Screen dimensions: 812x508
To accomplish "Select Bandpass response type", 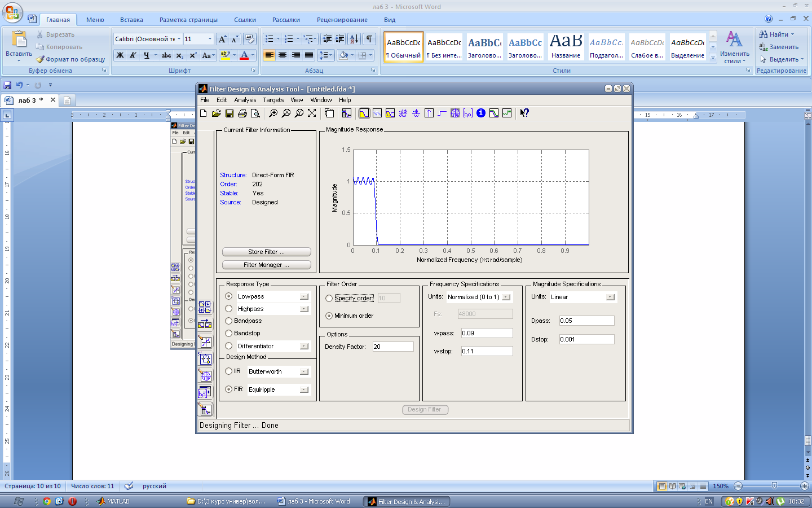I will pyautogui.click(x=229, y=321).
